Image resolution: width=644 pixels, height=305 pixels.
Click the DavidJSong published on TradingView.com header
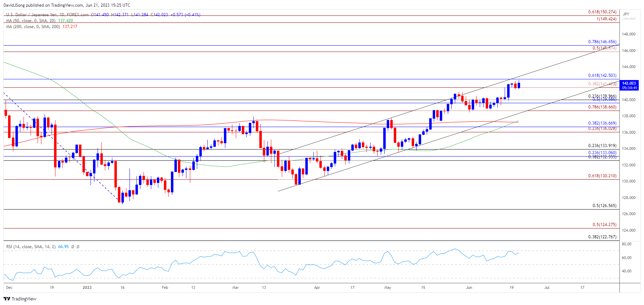point(67,5)
